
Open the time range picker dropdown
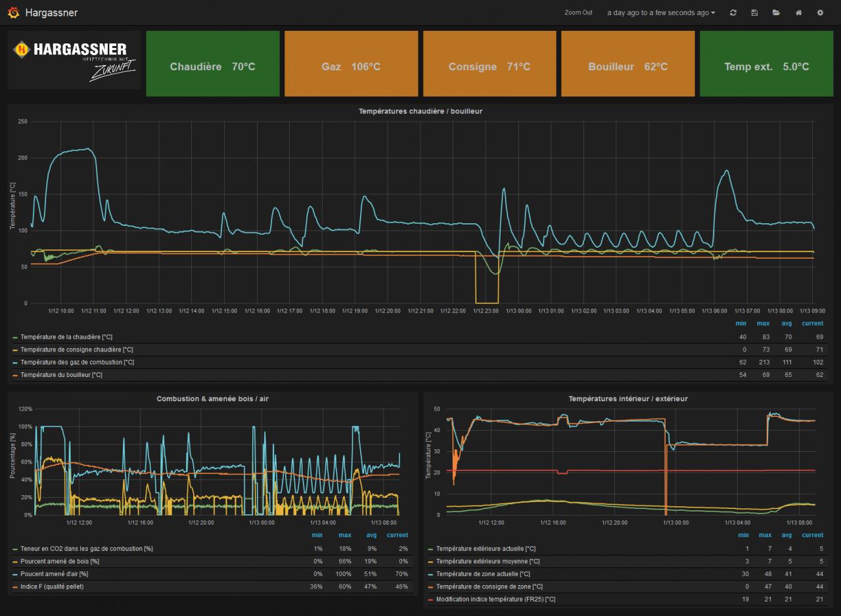click(661, 12)
